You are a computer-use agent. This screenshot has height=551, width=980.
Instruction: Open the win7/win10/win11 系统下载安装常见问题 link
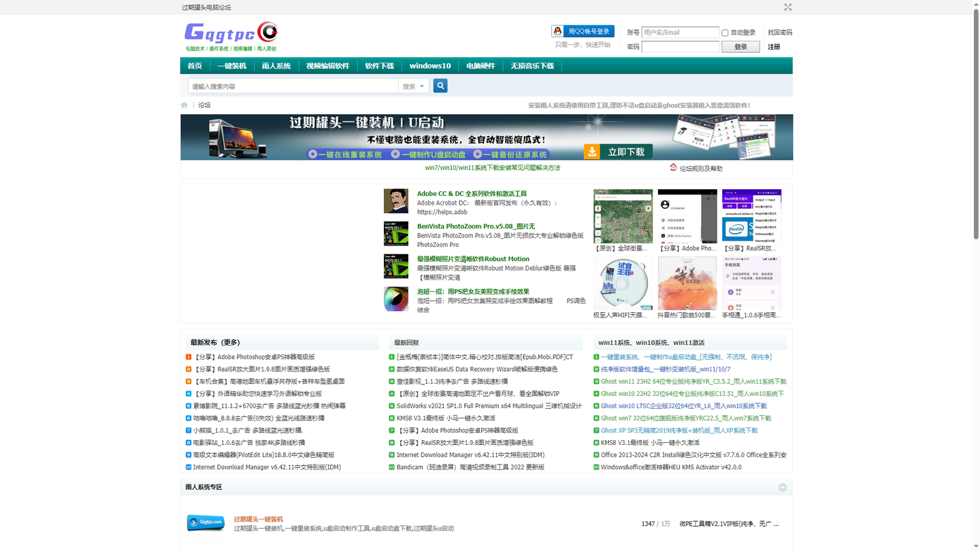pyautogui.click(x=493, y=168)
